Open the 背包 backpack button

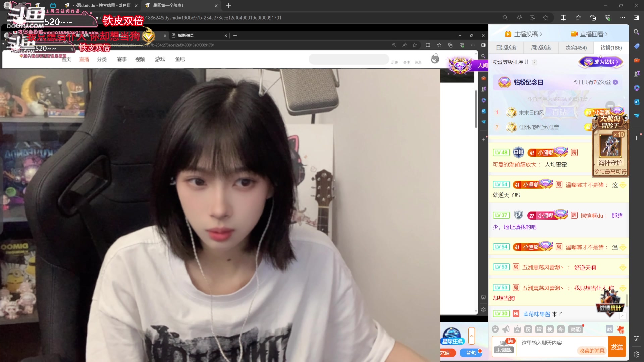coord(471,353)
